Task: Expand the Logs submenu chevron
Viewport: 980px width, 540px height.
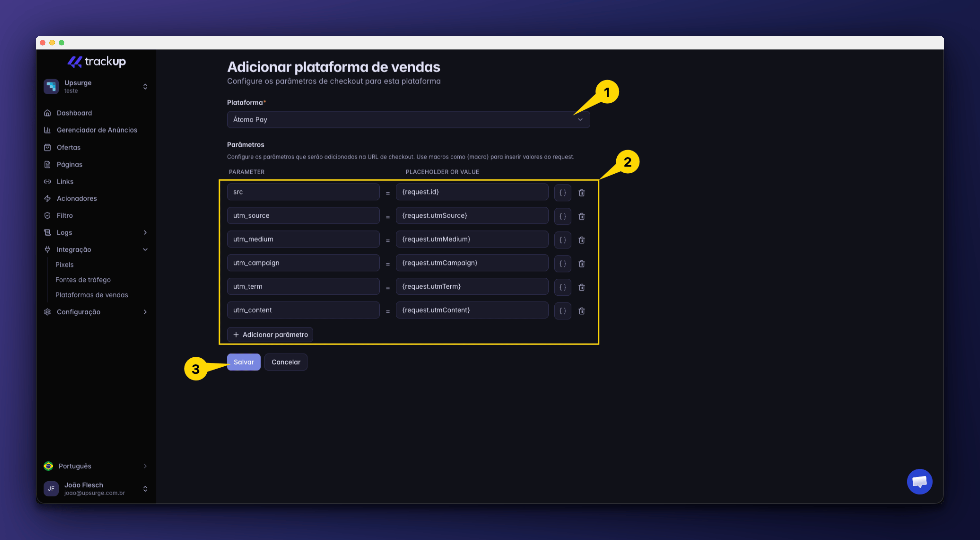Action: click(x=145, y=233)
